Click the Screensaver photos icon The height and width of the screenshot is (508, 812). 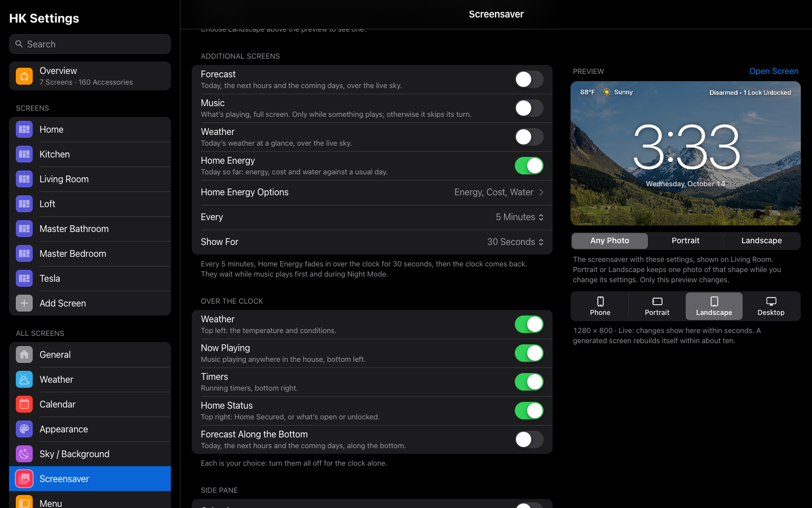[x=24, y=479]
